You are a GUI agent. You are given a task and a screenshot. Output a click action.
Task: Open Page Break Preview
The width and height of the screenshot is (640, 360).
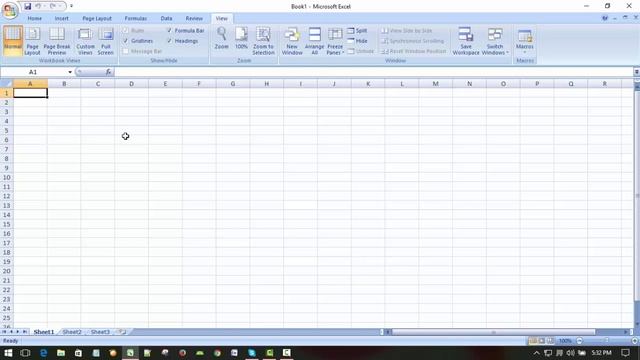click(x=57, y=40)
